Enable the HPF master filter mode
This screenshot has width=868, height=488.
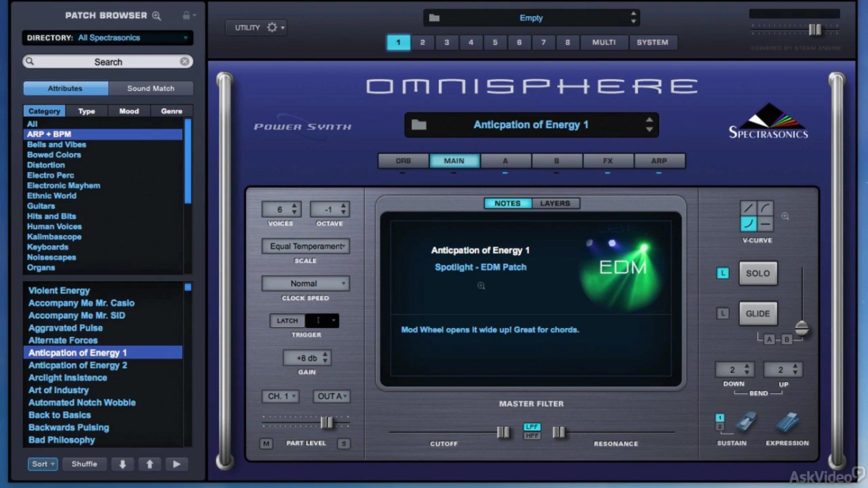(x=532, y=436)
